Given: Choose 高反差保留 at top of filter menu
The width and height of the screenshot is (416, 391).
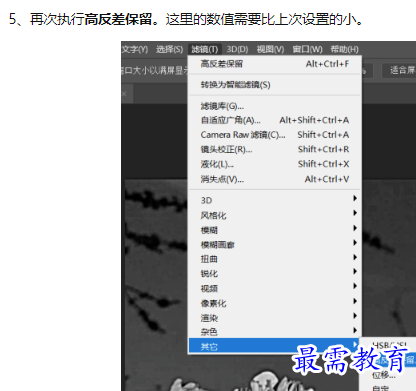Looking at the screenshot, I should (x=275, y=64).
